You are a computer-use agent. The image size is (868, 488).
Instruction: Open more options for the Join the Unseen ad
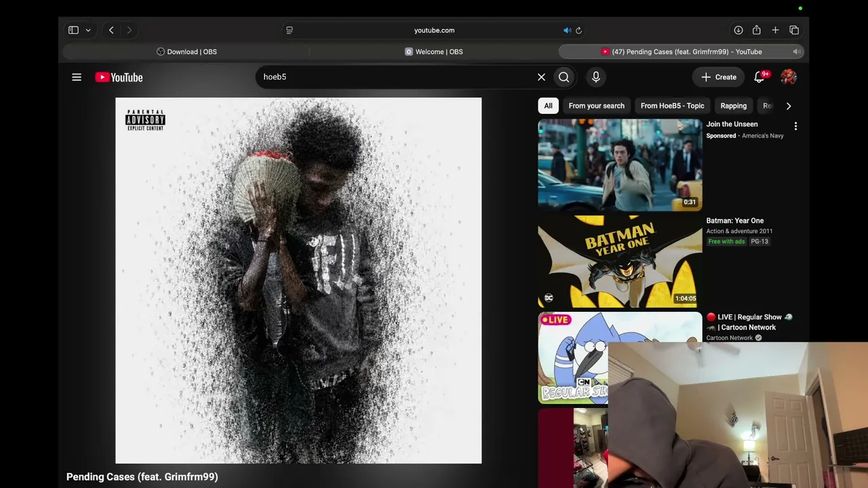795,126
